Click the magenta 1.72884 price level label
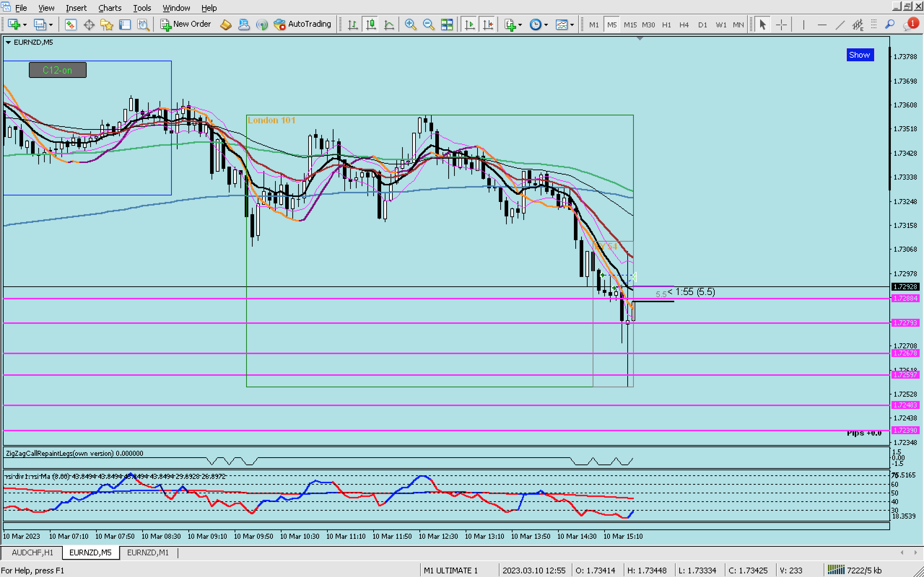The width and height of the screenshot is (924, 577). pyautogui.click(x=905, y=299)
